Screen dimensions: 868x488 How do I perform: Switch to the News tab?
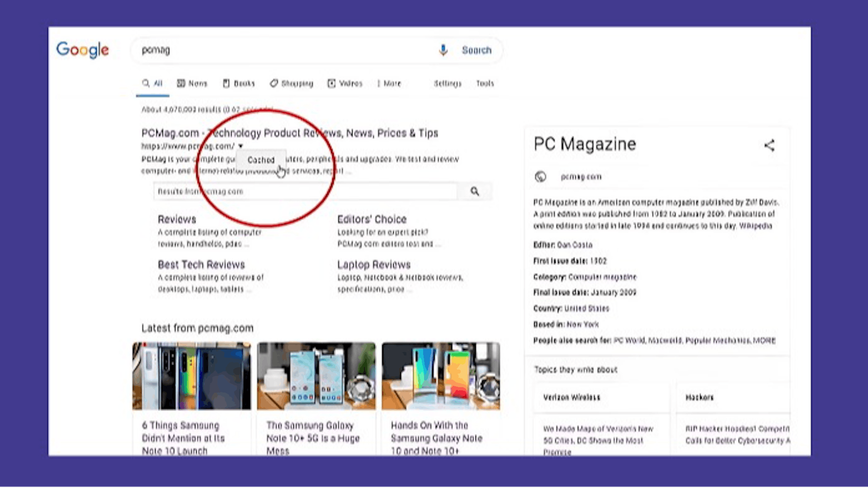click(x=192, y=84)
